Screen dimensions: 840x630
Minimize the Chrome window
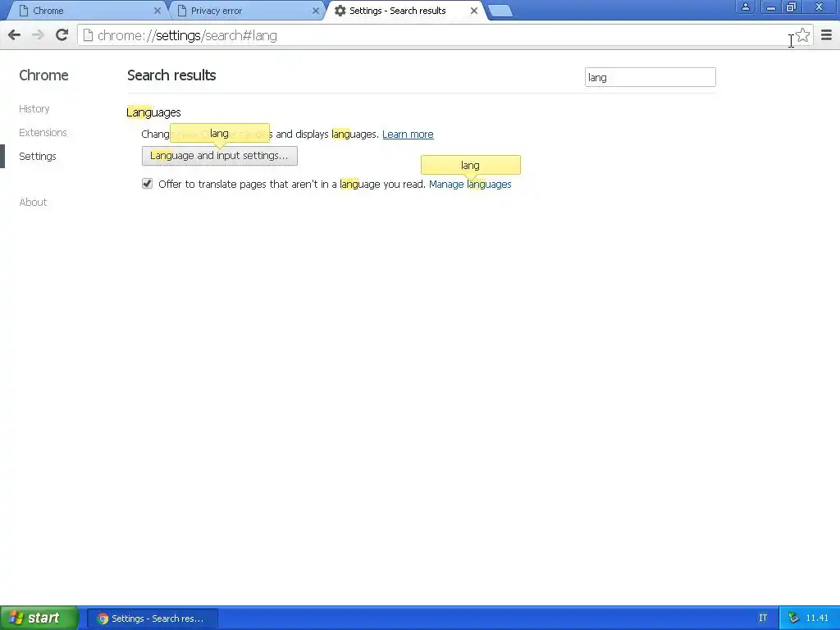(x=771, y=7)
